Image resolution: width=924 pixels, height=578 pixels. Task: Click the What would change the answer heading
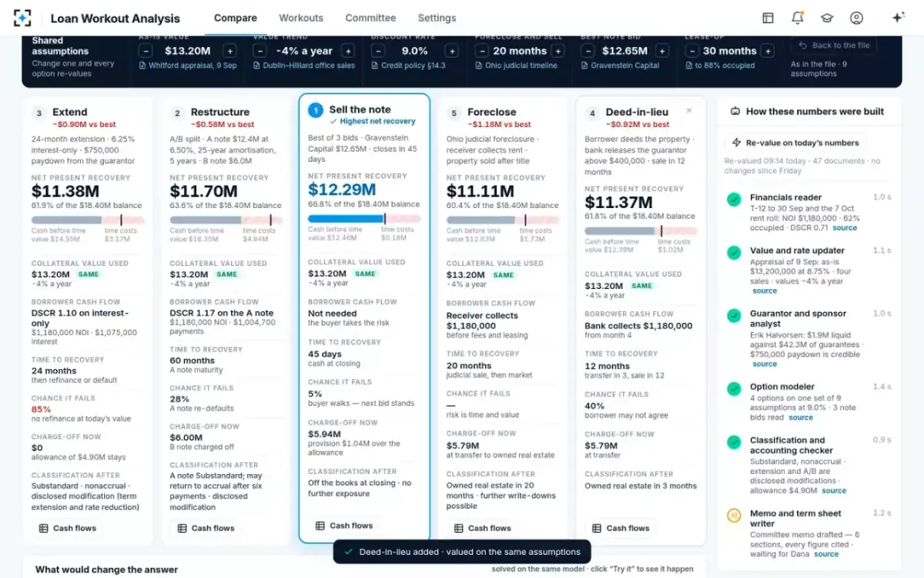(x=106, y=570)
